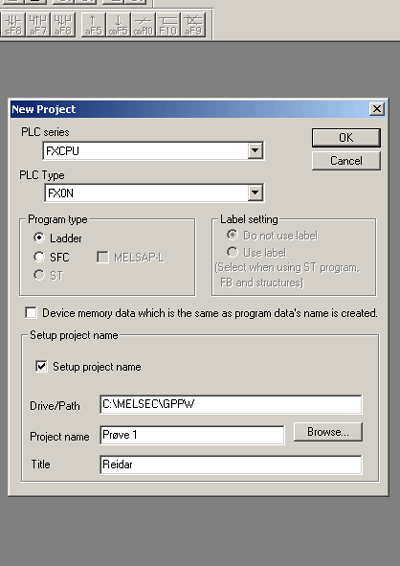
Task: Expand the PLC Type dropdown arrow
Action: pyautogui.click(x=255, y=193)
